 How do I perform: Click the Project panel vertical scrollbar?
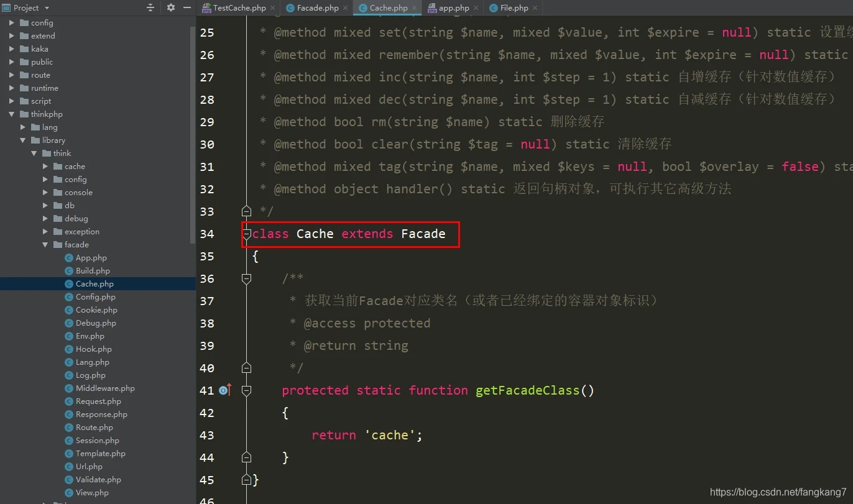click(x=193, y=124)
